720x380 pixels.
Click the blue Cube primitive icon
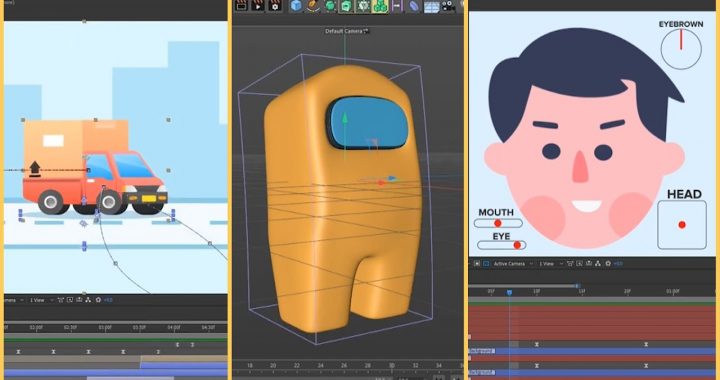(296, 6)
